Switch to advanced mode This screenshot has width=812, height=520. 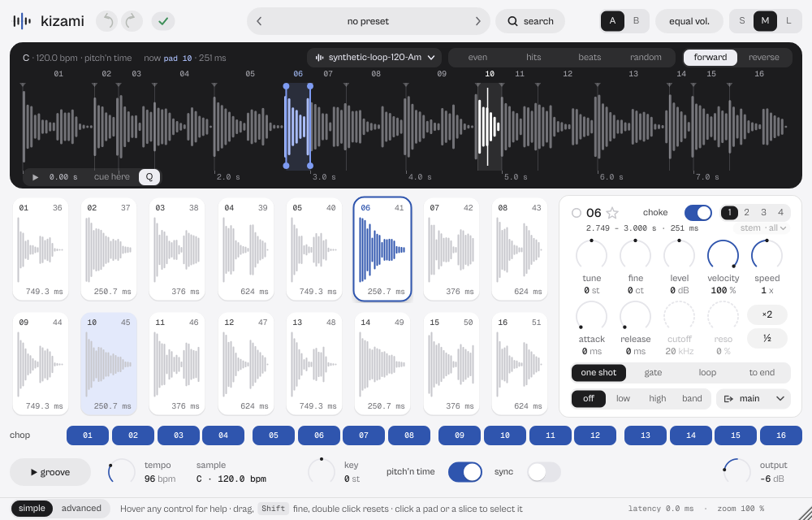click(81, 508)
